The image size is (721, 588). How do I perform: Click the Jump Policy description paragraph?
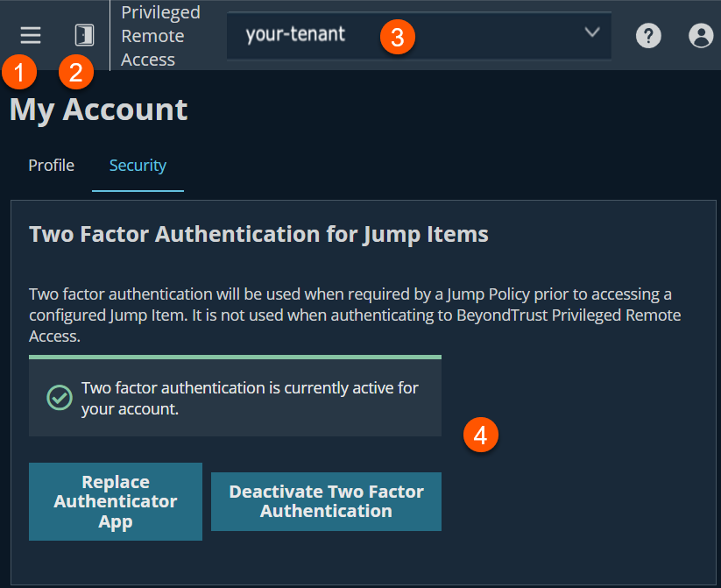point(355,315)
